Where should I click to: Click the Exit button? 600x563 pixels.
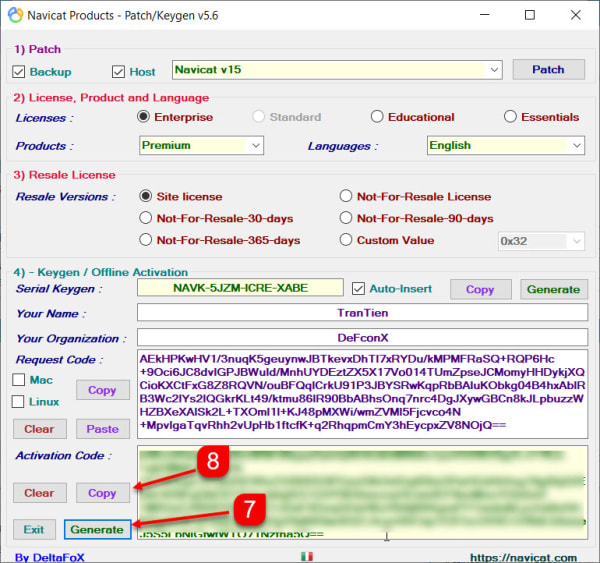[34, 530]
